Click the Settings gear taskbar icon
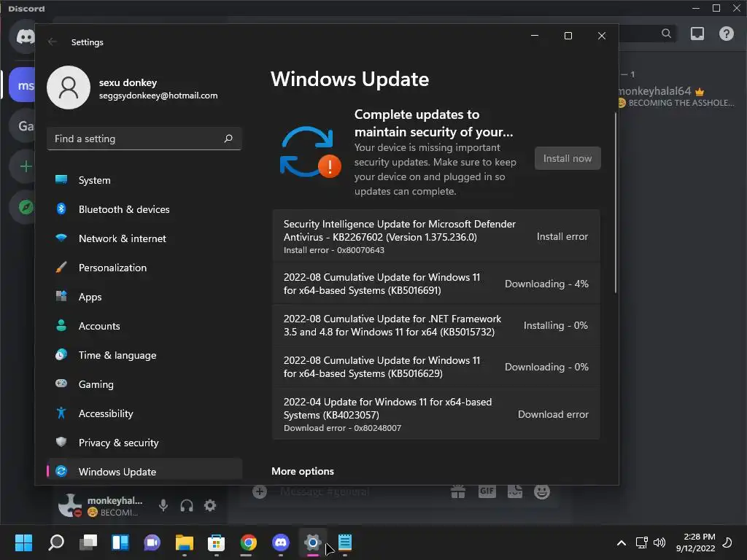747x560 pixels. click(312, 542)
